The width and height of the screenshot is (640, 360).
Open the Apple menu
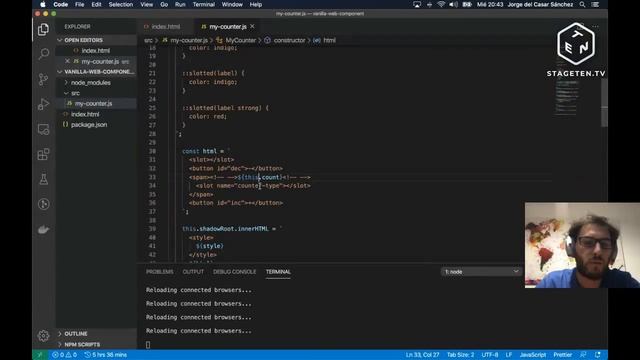[42, 4]
